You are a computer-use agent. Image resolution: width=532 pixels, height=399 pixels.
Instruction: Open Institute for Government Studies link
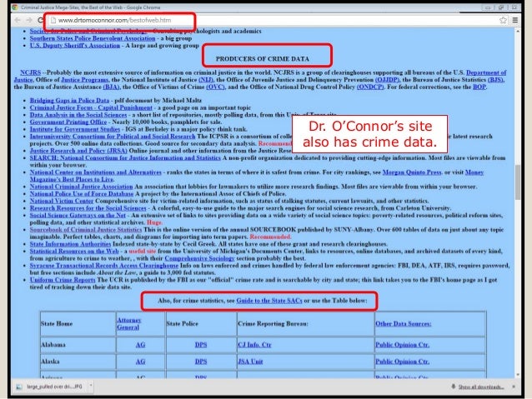tap(75, 129)
